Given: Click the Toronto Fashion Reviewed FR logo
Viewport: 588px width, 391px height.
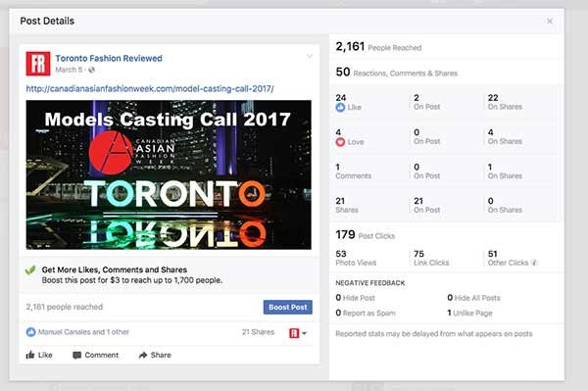Looking at the screenshot, I should pyautogui.click(x=38, y=64).
